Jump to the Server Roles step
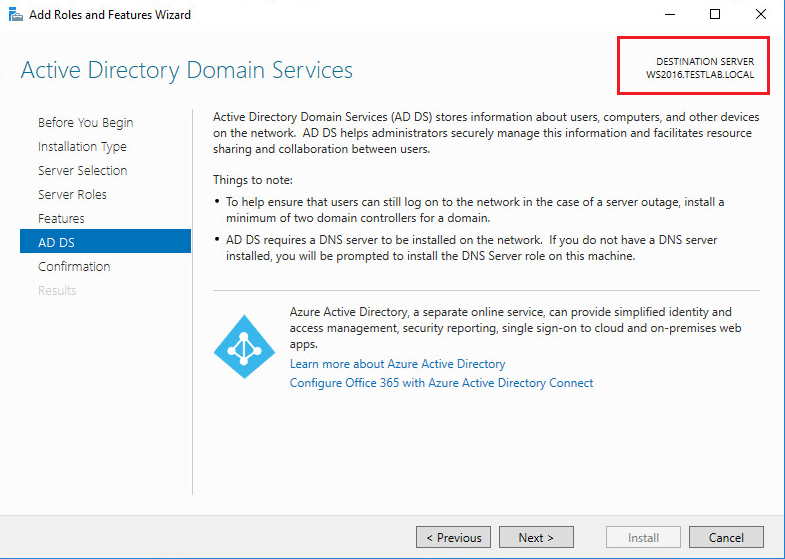Viewport: 785px width, 559px height. [x=72, y=195]
